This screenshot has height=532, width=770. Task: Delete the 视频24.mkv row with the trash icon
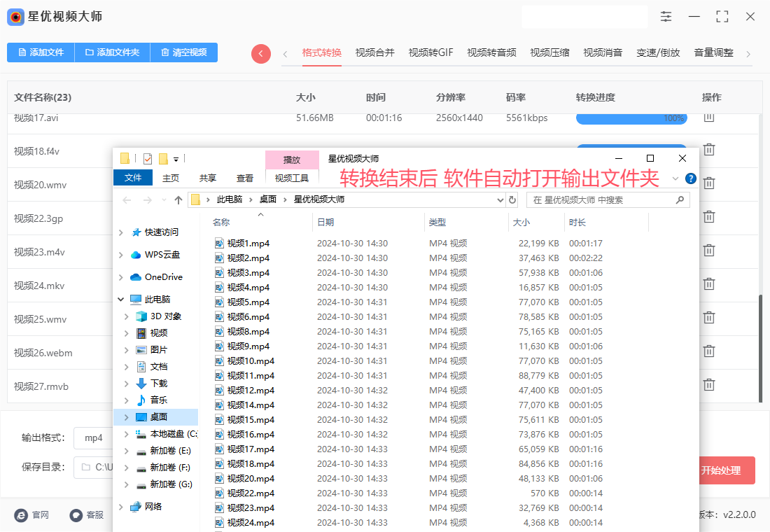[x=708, y=284]
